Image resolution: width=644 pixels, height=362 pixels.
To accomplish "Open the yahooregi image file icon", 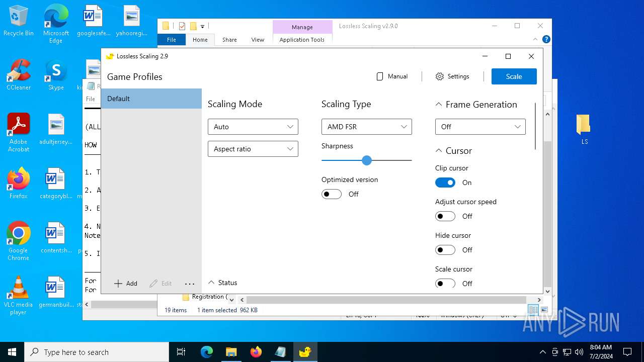I will (131, 21).
